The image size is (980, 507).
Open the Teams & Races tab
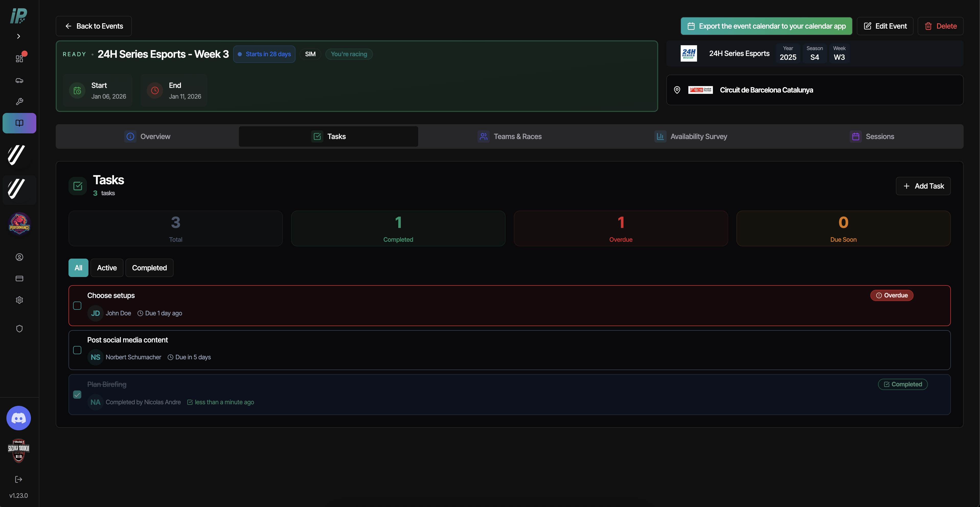[x=510, y=136]
